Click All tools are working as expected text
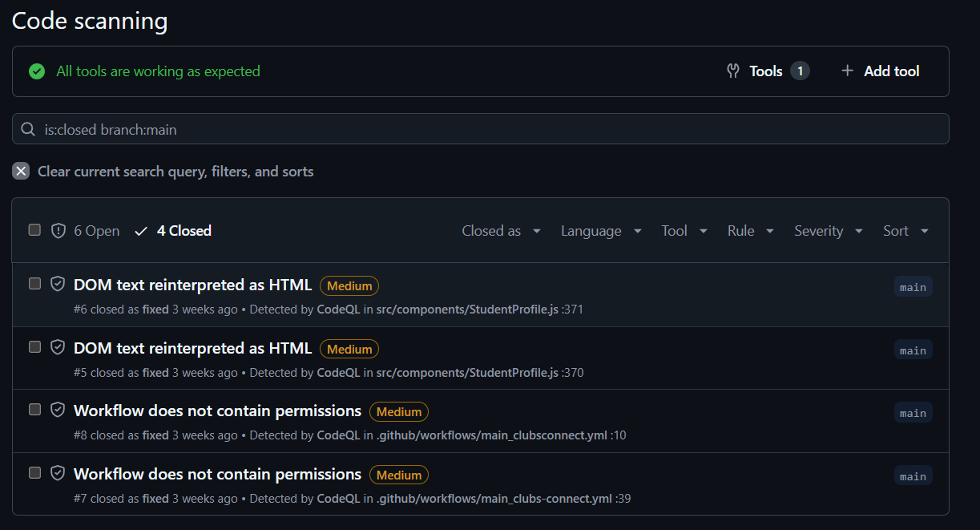980x530 pixels. point(158,71)
